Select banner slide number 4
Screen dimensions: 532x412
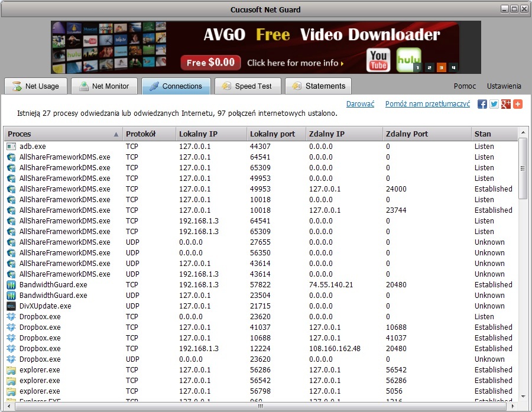tap(453, 67)
